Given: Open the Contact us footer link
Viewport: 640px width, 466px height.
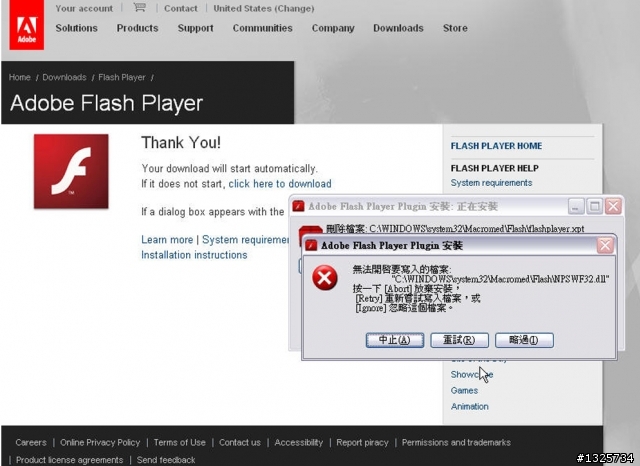Looking at the screenshot, I should (240, 442).
